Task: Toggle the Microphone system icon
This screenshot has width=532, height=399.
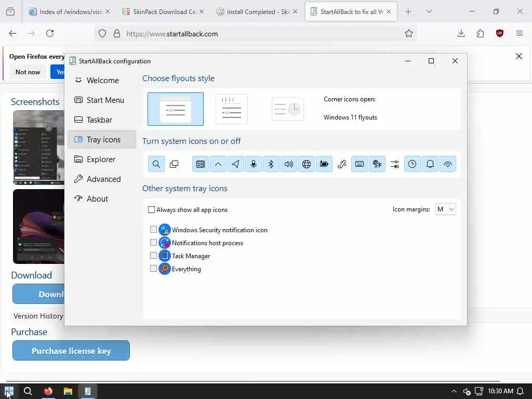Action: [254, 164]
